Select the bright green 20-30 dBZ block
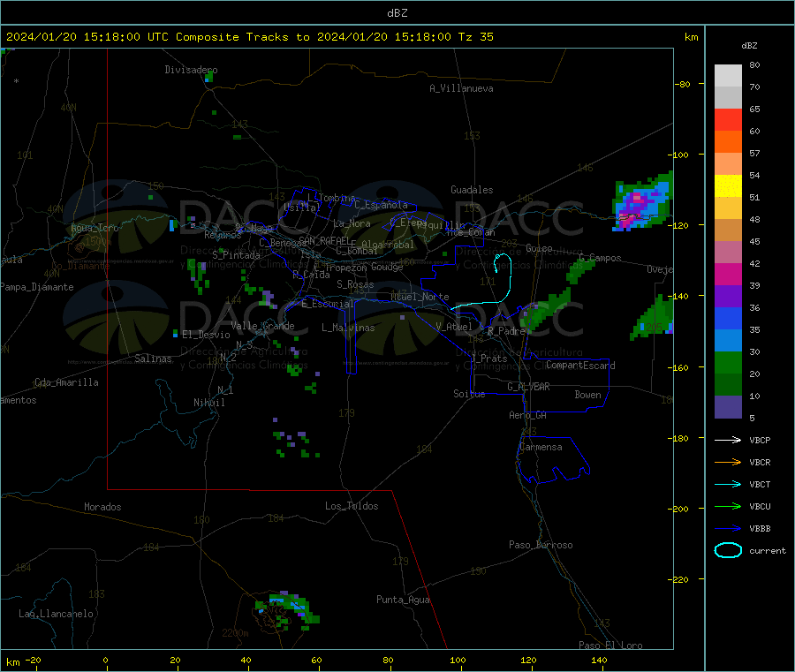Screen dimensions: 795x672 (x=728, y=362)
